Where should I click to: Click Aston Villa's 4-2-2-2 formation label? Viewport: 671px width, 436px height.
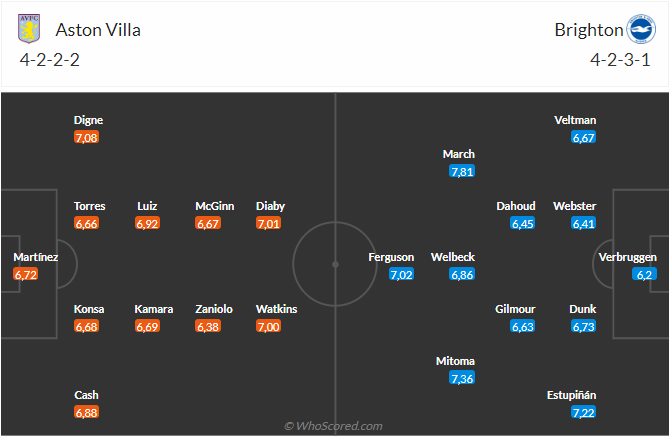[x=49, y=59]
